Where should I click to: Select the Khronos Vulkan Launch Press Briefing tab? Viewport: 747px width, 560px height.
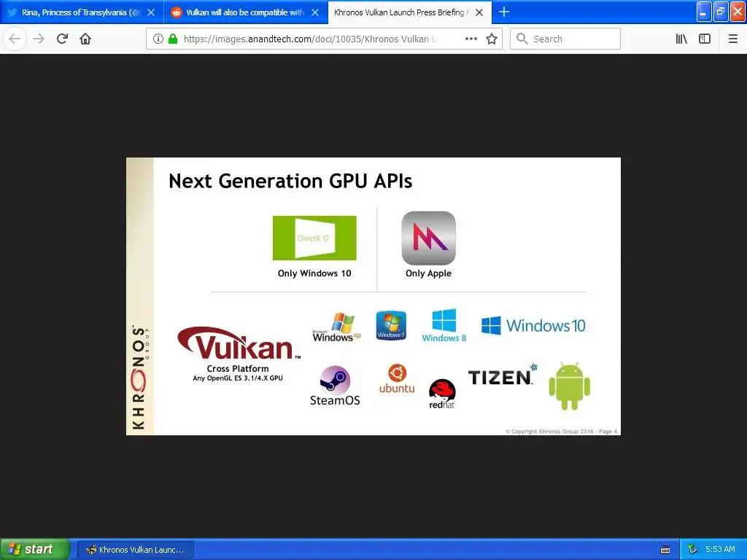tap(410, 12)
